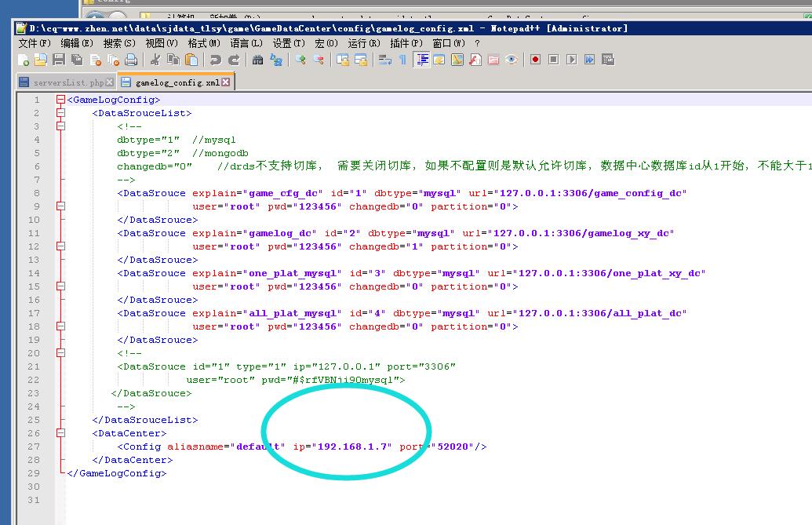
Task: Click the New file toolbar icon
Action: pyautogui.click(x=24, y=60)
